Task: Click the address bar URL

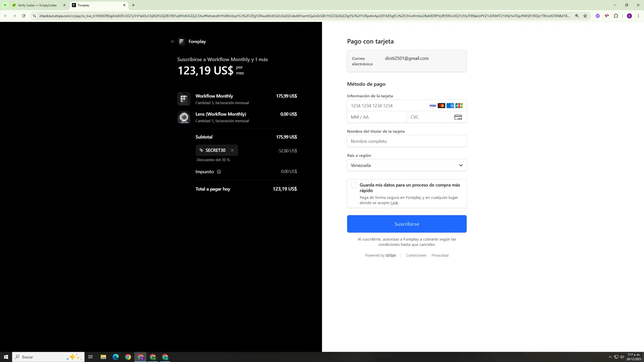Action: point(304,16)
